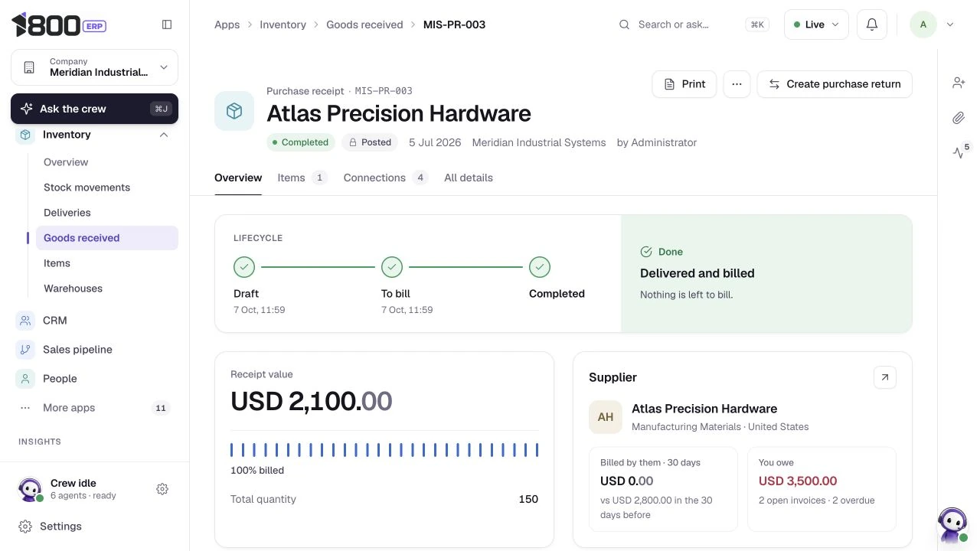Open the crew assistant chat bubble
Screen dimensions: 980x551
pyautogui.click(x=952, y=525)
